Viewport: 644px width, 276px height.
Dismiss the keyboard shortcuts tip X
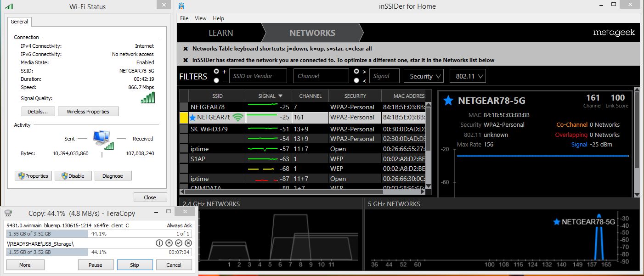point(186,49)
